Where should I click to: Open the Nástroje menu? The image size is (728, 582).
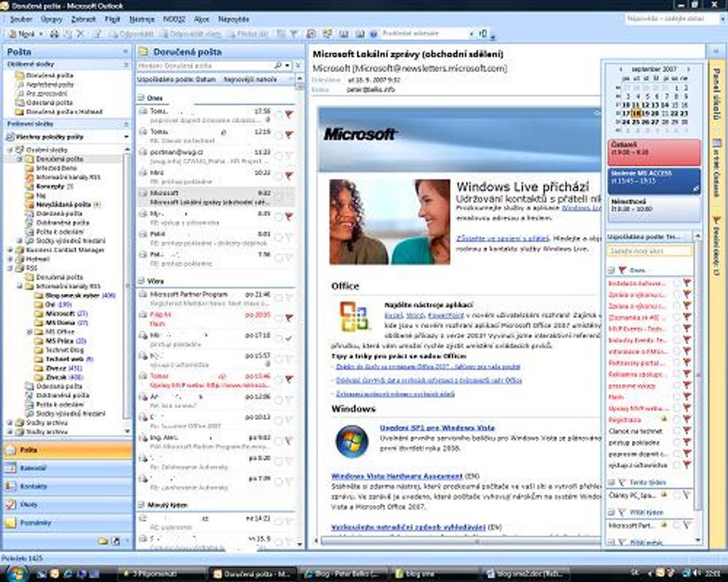tap(142, 19)
